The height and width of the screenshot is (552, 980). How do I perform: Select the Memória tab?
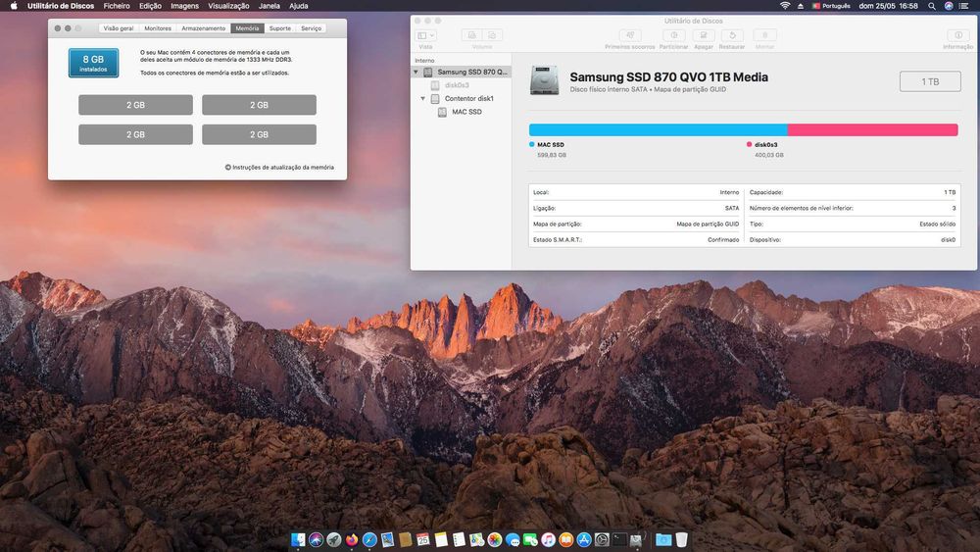[x=248, y=28]
